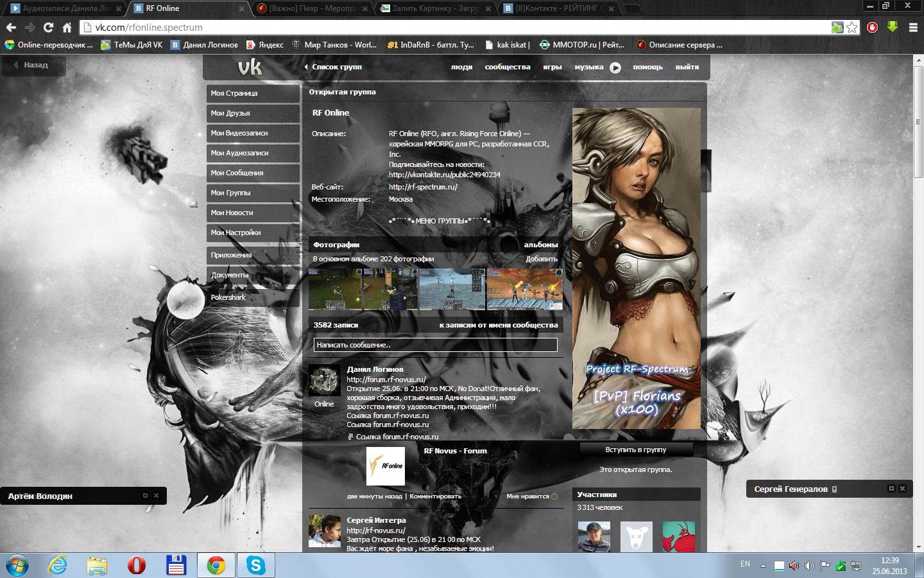Click the green chameleon icon in address bar

click(837, 28)
